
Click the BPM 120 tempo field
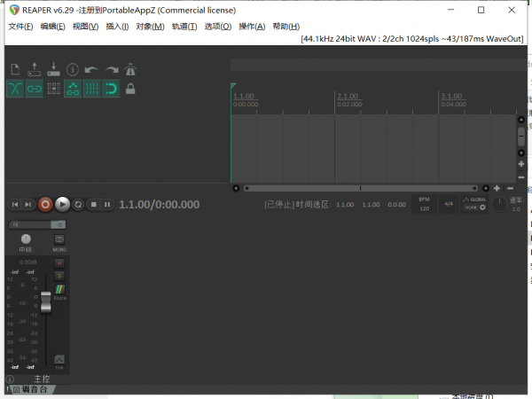[424, 204]
